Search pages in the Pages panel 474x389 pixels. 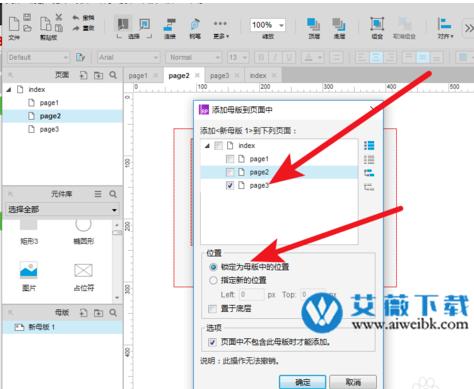pos(113,75)
